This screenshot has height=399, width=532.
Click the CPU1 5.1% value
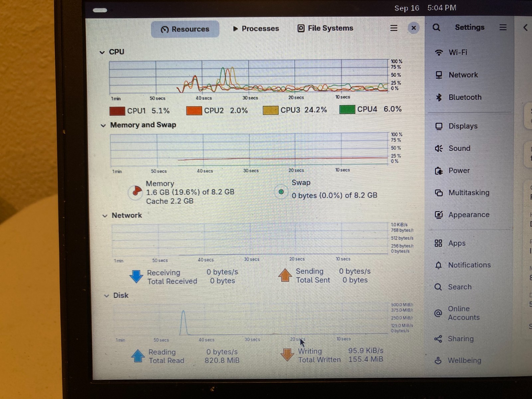point(161,111)
